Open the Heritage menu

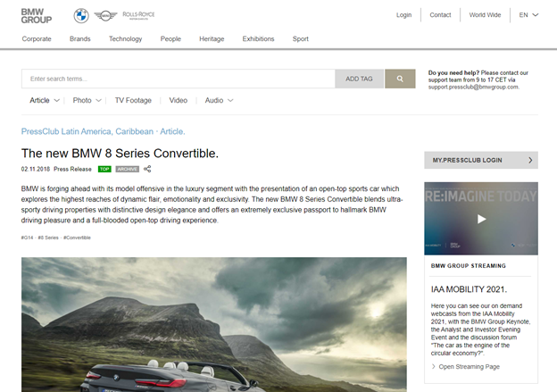pos(212,38)
